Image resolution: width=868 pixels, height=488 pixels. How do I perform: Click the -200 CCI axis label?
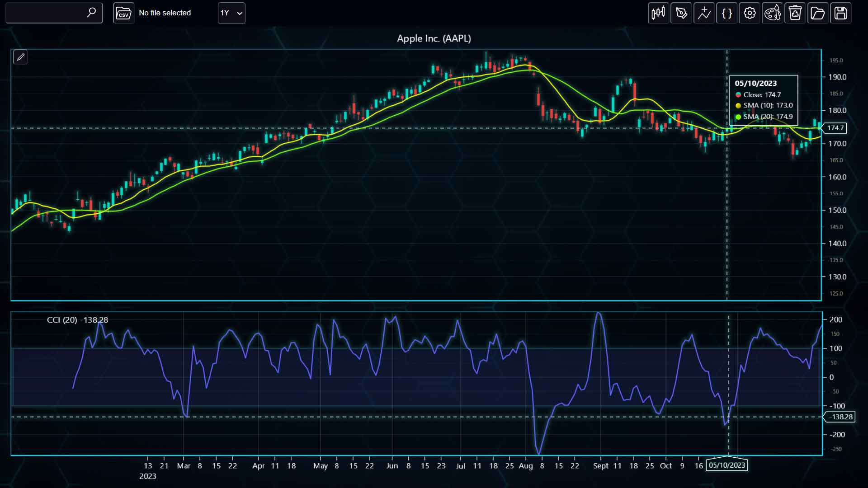[837, 435]
